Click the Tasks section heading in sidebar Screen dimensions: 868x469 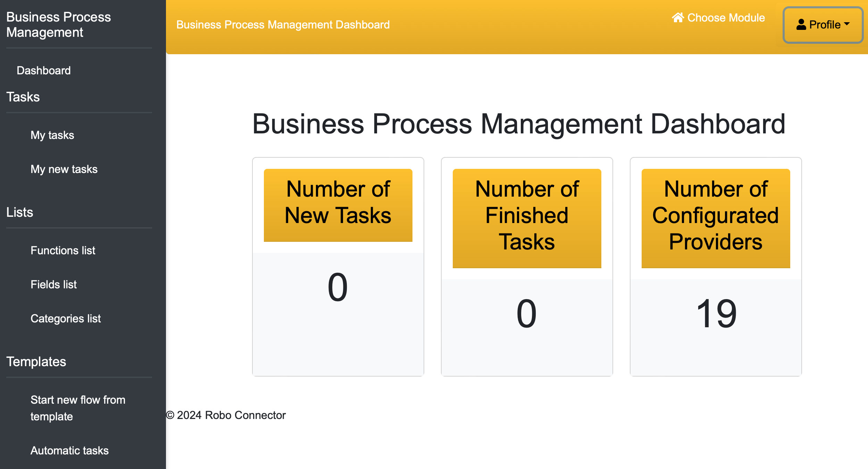[x=23, y=97]
